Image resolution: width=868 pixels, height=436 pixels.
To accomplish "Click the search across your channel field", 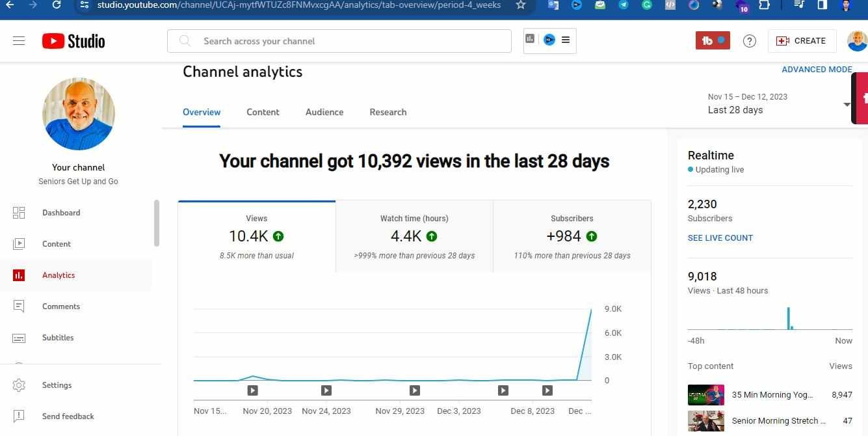I will coord(339,41).
